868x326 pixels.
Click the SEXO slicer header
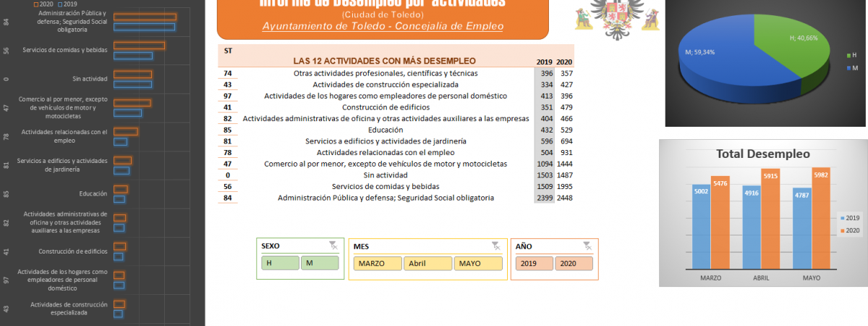point(271,246)
